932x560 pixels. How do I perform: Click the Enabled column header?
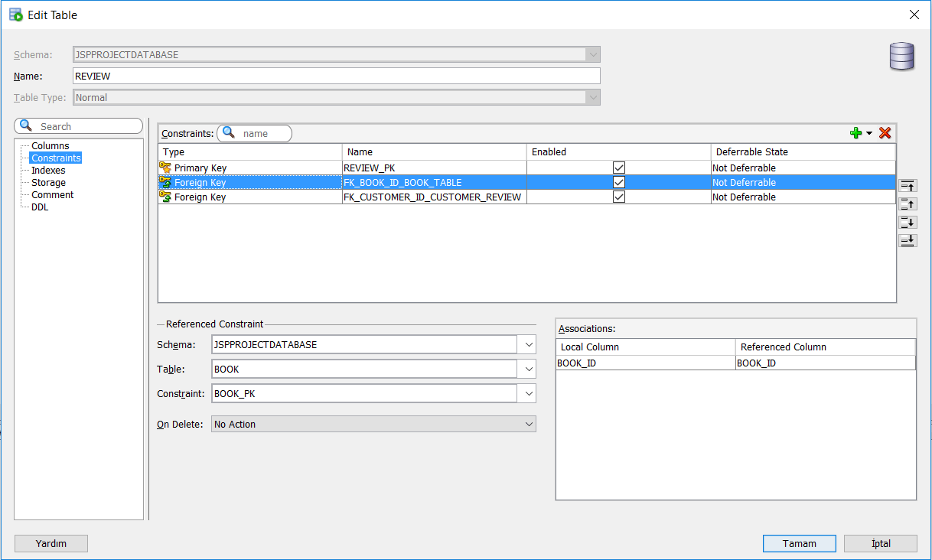pyautogui.click(x=619, y=151)
